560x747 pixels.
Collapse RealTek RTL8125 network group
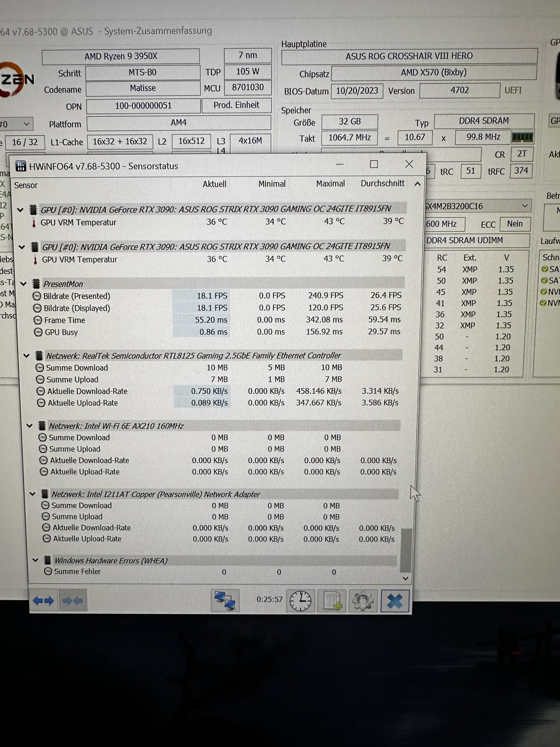coord(27,355)
